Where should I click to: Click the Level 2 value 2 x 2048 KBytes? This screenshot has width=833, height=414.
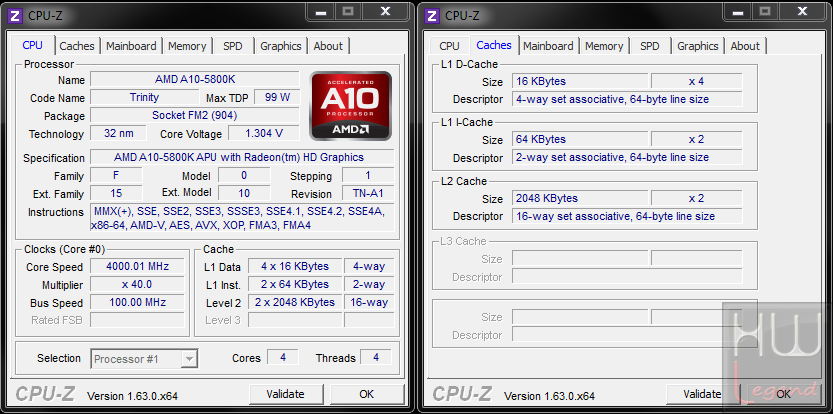coord(295,302)
